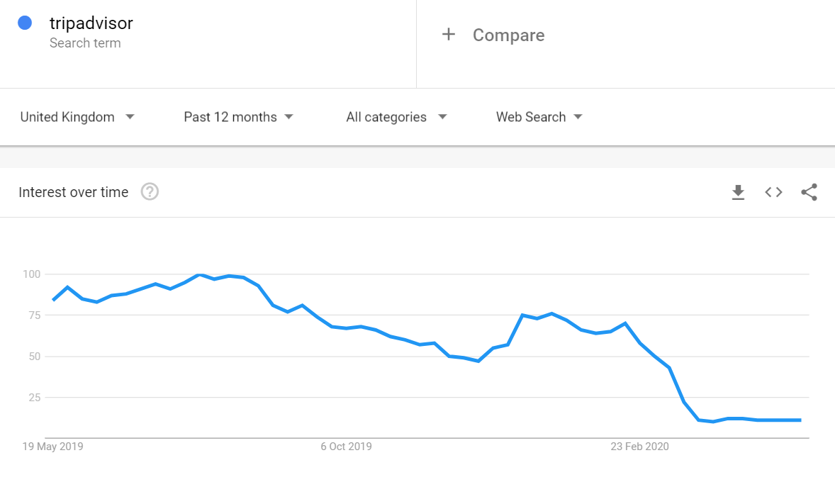Click the 50 value axis label
The width and height of the screenshot is (835, 504).
pos(35,357)
